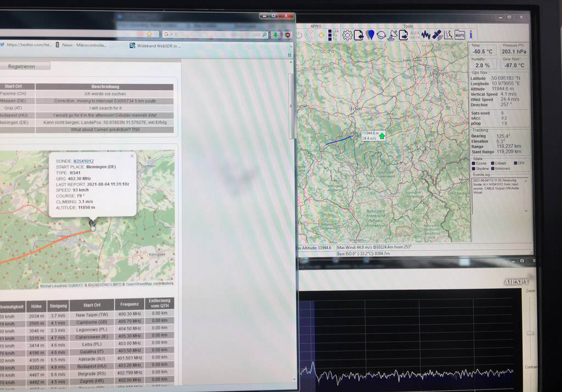Screen dimensions: 562x392
Task: Toggle the Skydew Xdata checkbox
Action: pos(474,168)
